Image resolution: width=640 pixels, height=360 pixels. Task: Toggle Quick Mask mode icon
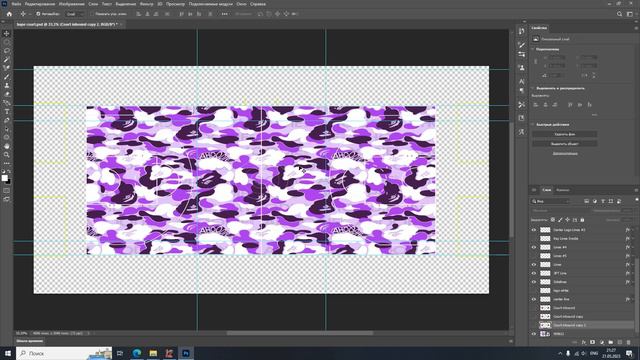pyautogui.click(x=7, y=191)
